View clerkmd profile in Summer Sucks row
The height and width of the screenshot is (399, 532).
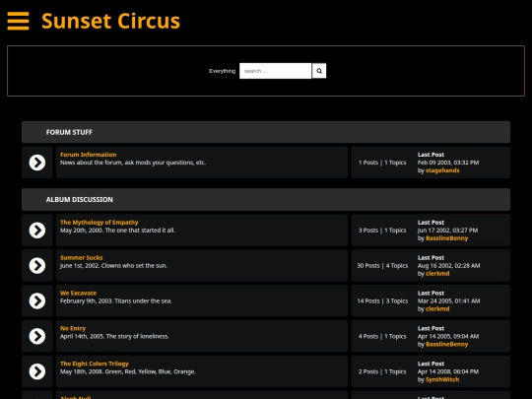tap(437, 274)
